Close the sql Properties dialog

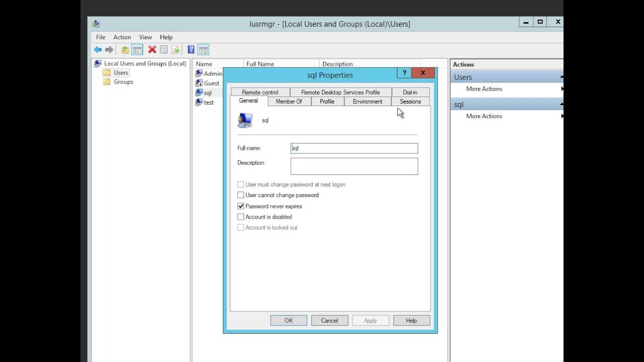pyautogui.click(x=423, y=73)
